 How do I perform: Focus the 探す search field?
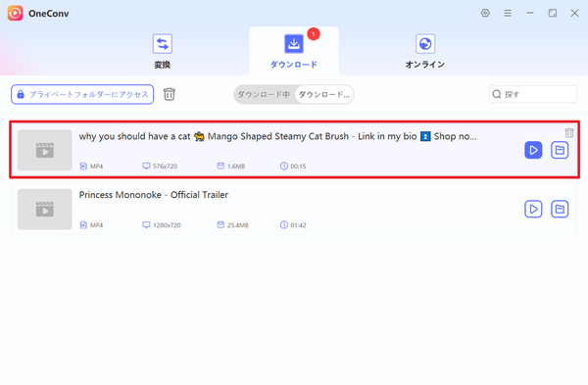click(x=533, y=94)
